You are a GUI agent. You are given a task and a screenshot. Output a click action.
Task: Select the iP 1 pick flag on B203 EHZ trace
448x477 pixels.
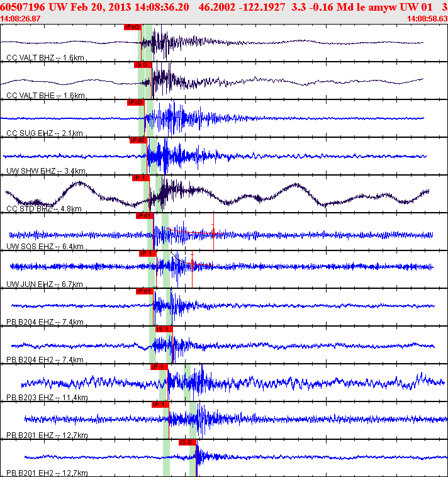(159, 367)
